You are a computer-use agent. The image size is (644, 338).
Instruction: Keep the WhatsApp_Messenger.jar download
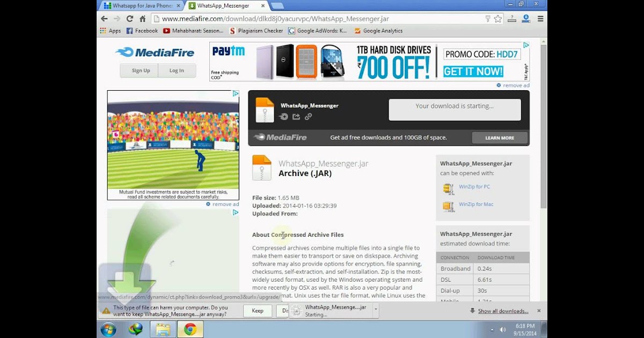[x=258, y=311]
